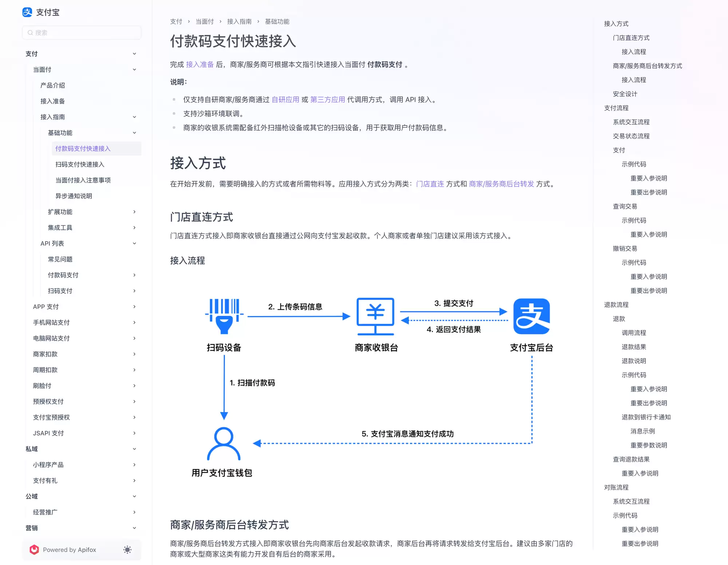Viewport: 728px width, 565px height.
Task: Jump to 系统交互流程 under 支付流程 in outline
Action: [631, 122]
